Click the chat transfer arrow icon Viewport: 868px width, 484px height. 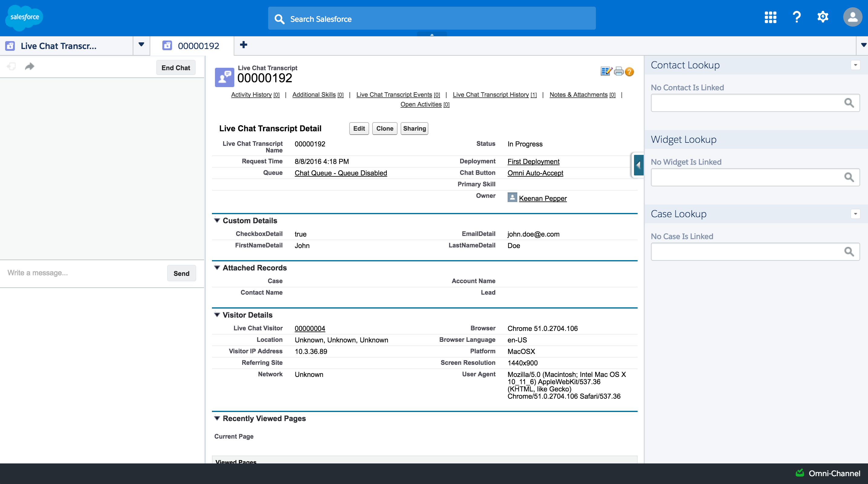30,66
